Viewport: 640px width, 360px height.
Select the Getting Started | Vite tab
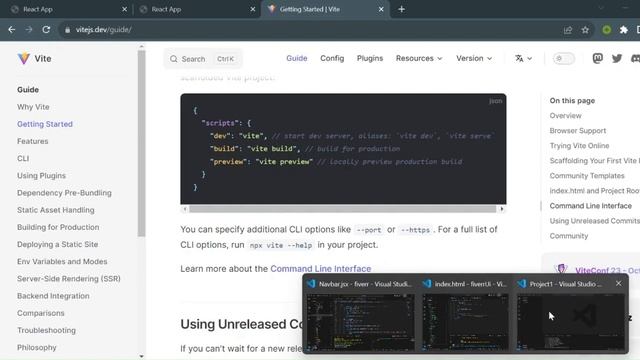(326, 9)
